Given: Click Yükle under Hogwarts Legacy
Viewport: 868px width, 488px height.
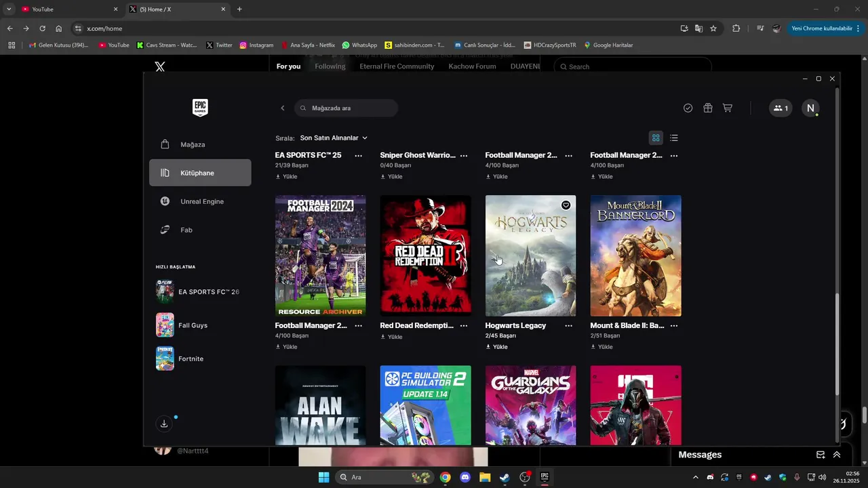Looking at the screenshot, I should (x=496, y=346).
